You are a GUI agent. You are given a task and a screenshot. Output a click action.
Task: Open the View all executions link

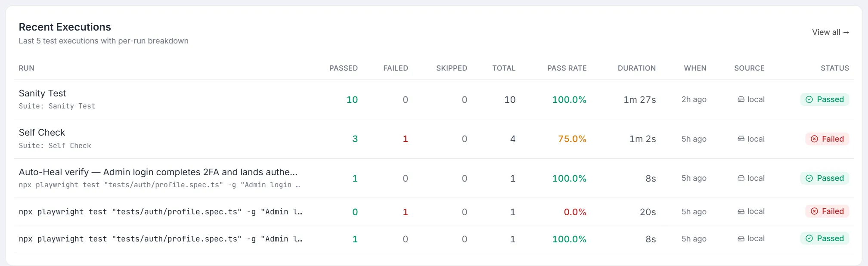pyautogui.click(x=831, y=32)
